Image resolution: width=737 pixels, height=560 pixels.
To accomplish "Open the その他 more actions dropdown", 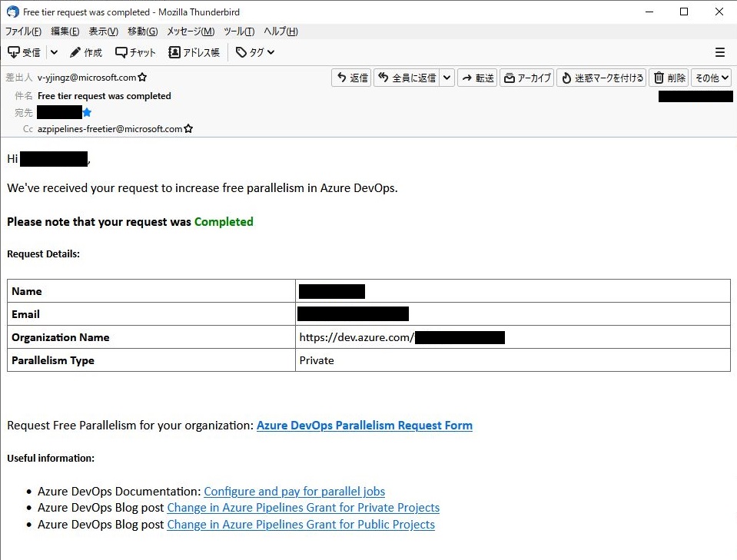I will tap(712, 78).
